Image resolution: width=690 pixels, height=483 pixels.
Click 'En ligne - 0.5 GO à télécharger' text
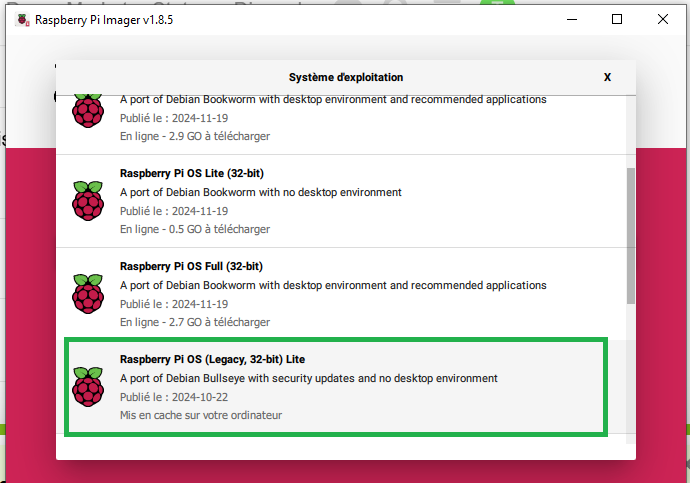195,229
